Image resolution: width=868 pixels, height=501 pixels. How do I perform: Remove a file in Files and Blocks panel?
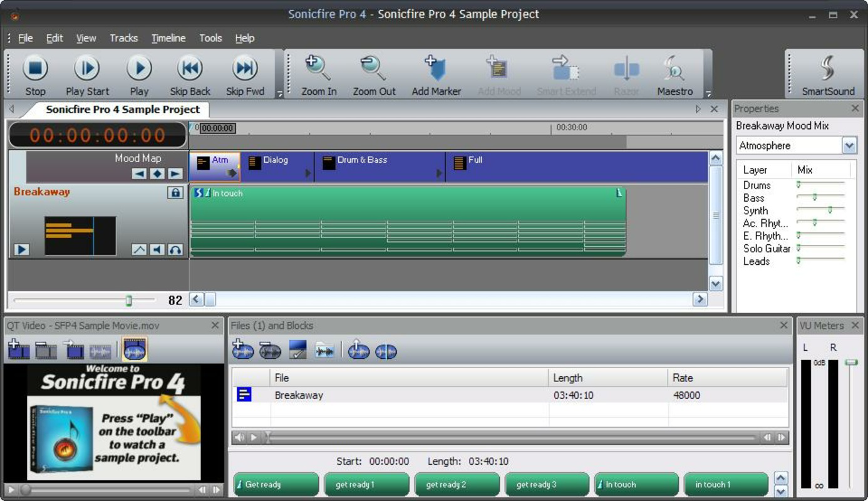[270, 350]
